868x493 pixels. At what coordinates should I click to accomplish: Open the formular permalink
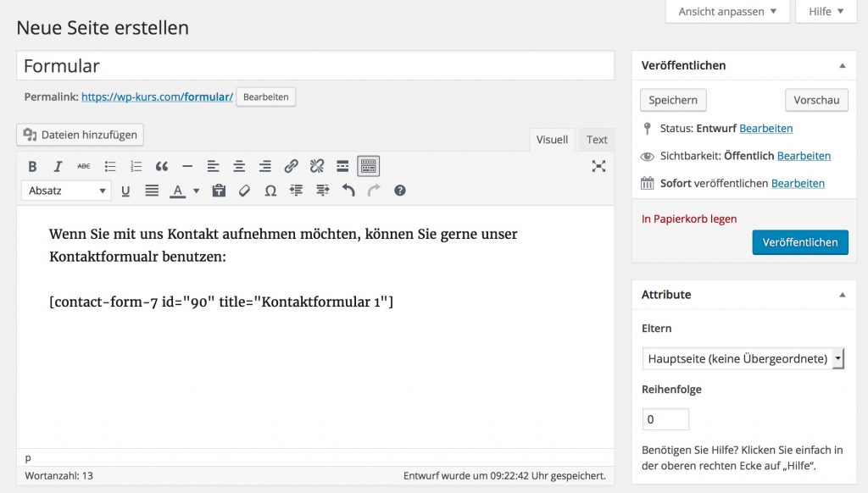coord(157,97)
